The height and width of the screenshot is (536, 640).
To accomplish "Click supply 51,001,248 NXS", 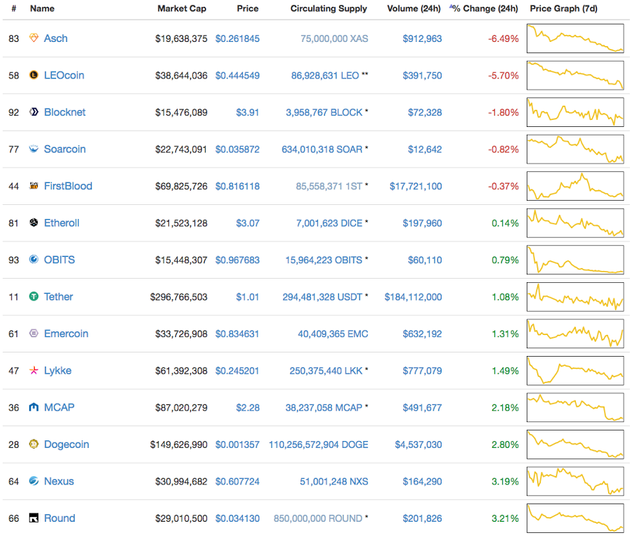I will tap(334, 481).
